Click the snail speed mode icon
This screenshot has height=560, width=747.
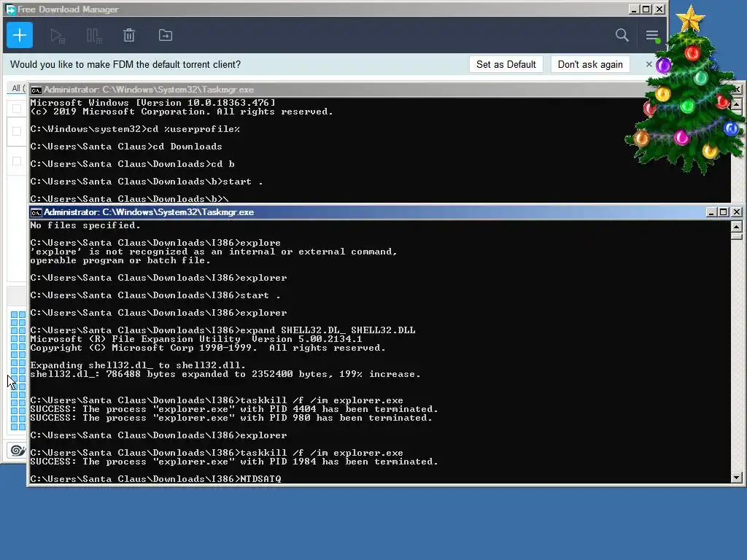(x=18, y=450)
